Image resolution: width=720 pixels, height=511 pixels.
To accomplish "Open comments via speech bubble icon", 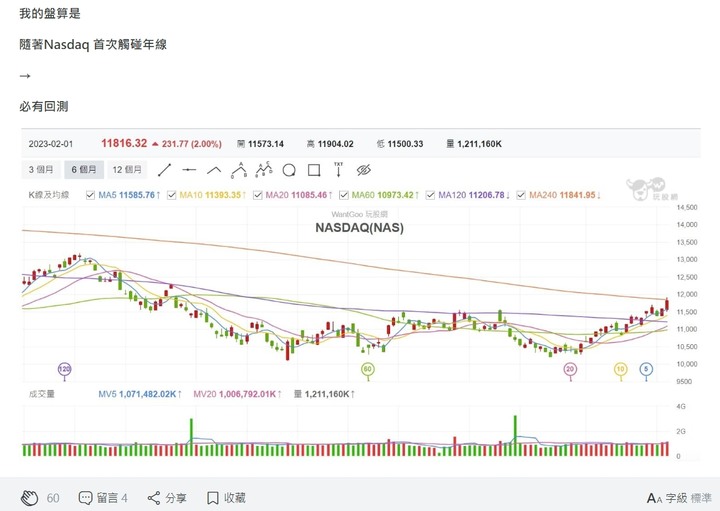I will click(85, 498).
